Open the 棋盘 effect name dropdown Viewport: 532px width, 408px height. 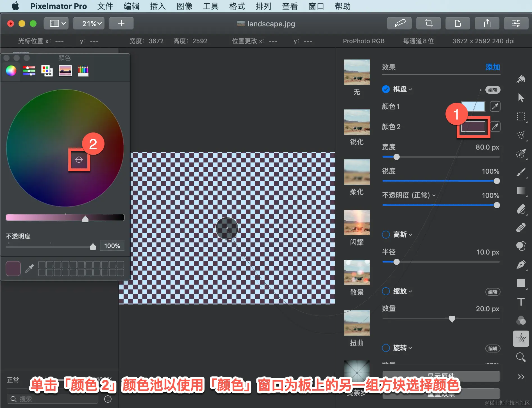tap(403, 89)
